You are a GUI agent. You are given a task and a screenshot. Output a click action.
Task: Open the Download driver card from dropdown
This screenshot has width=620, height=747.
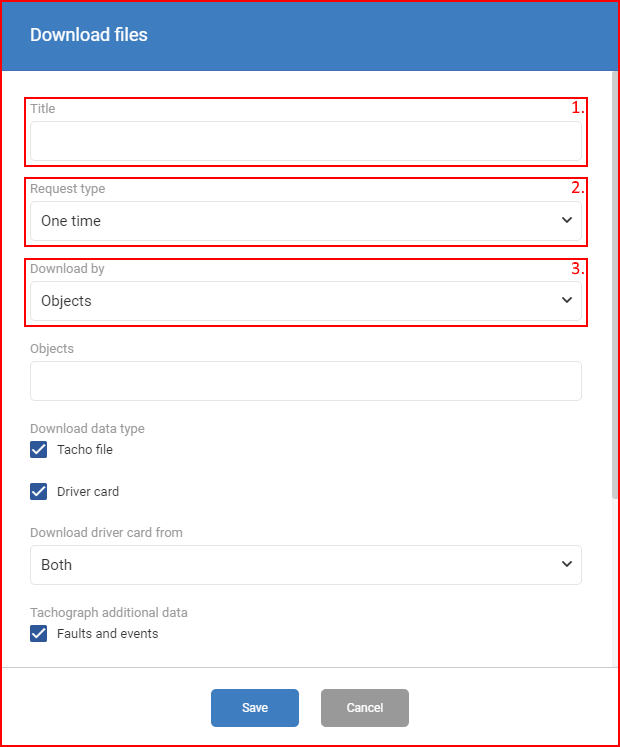click(x=305, y=565)
